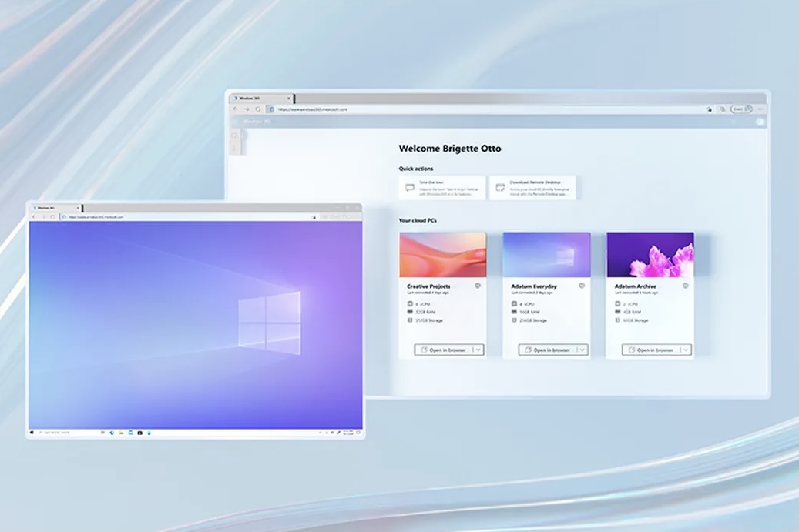This screenshot has width=799, height=532.
Task: Click the Guest profile button in the browser
Action: point(741,109)
